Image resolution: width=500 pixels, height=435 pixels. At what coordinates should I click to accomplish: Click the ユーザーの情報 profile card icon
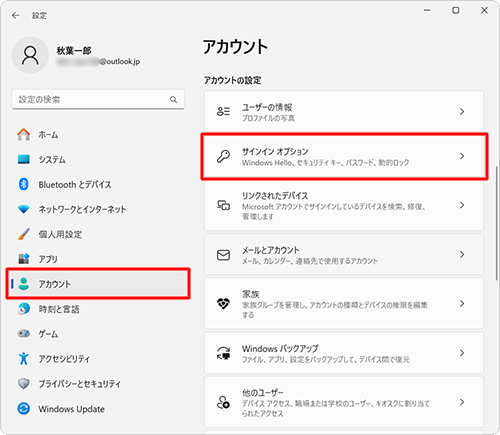(223, 111)
